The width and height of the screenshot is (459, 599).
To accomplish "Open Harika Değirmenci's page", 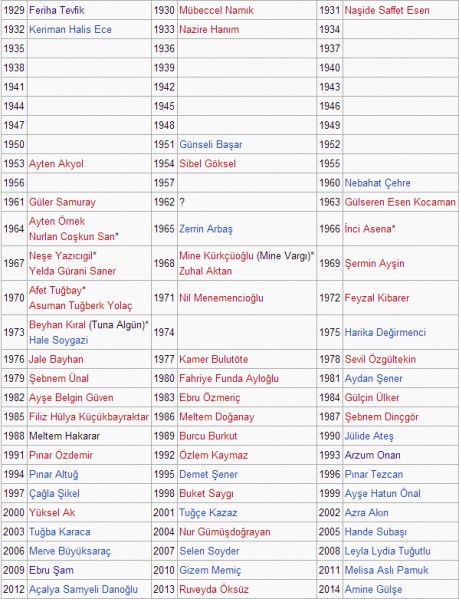I will 385,332.
